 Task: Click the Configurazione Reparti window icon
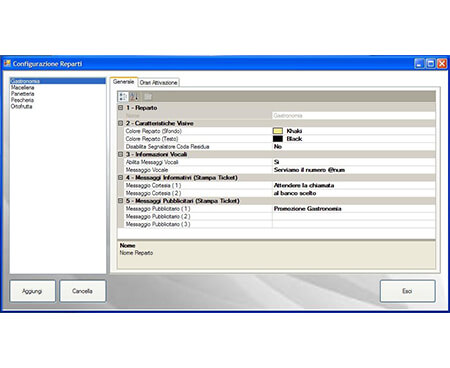[x=7, y=63]
